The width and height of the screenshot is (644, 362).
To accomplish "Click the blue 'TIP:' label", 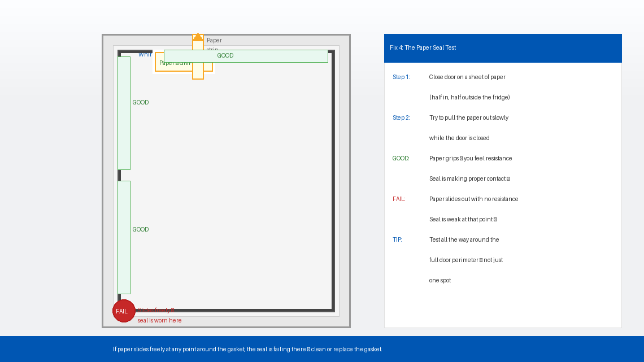I will [x=397, y=240].
